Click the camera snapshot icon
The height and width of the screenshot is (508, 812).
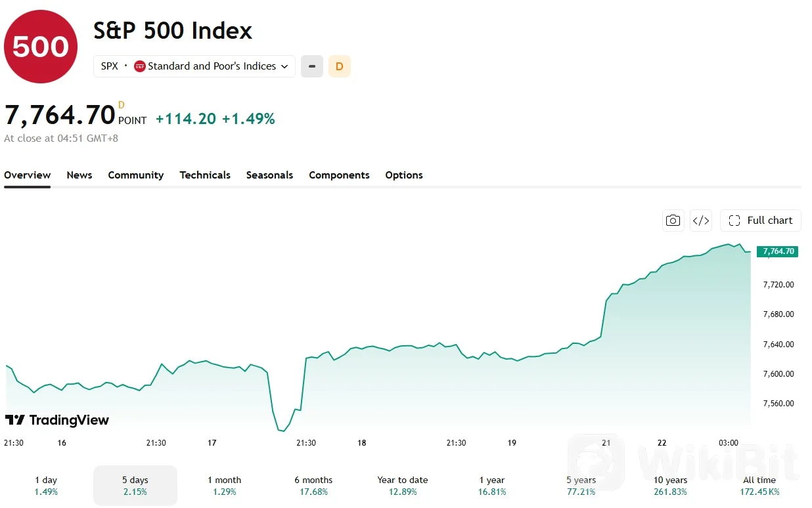tap(673, 221)
